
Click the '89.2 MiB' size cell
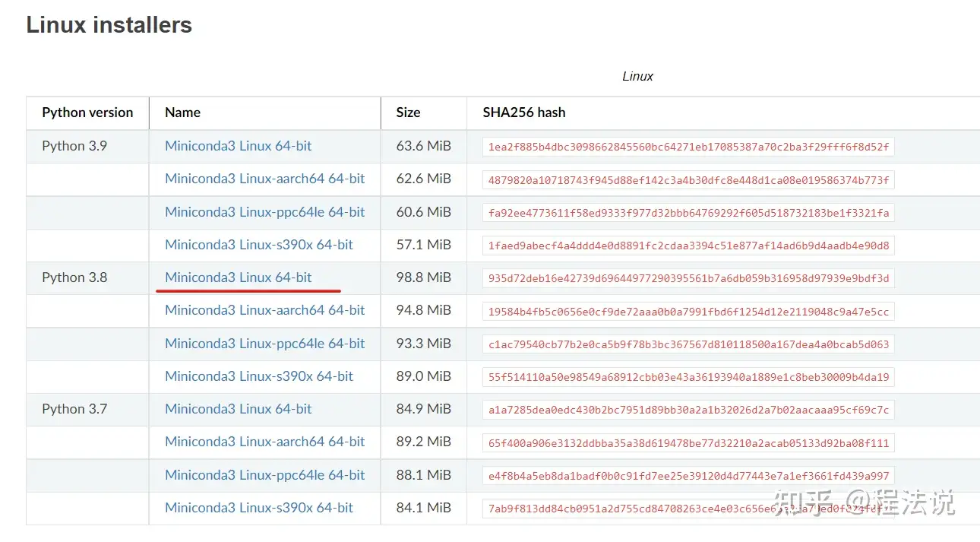coord(424,442)
